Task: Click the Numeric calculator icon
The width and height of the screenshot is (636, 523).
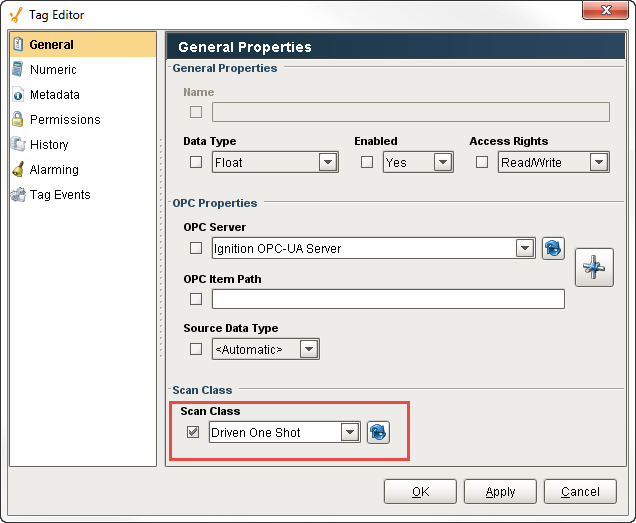Action: tap(17, 69)
